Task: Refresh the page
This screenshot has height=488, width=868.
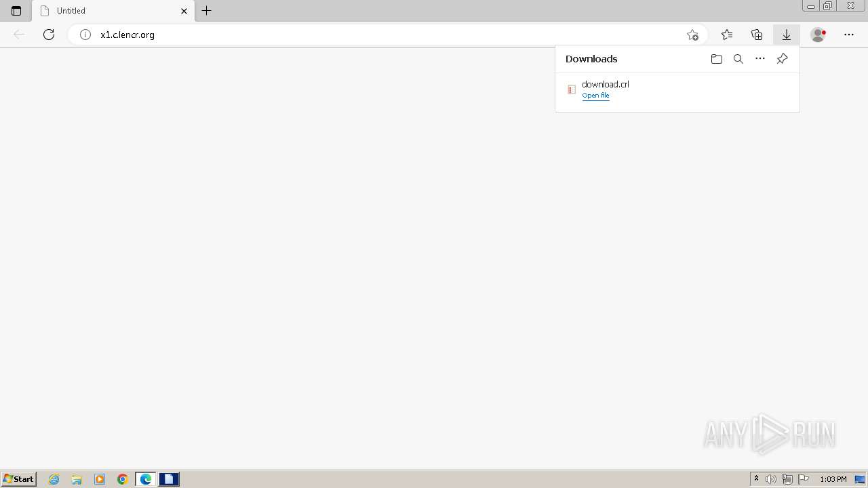Action: point(49,35)
